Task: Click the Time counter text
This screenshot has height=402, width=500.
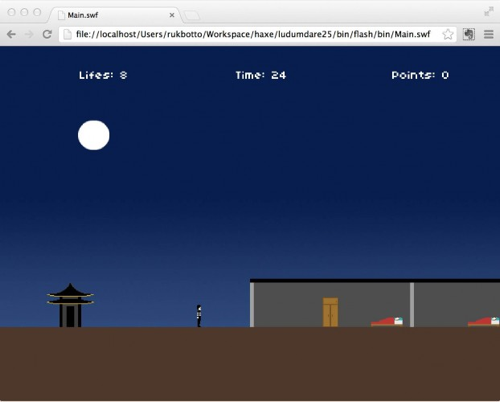Action: pyautogui.click(x=261, y=75)
